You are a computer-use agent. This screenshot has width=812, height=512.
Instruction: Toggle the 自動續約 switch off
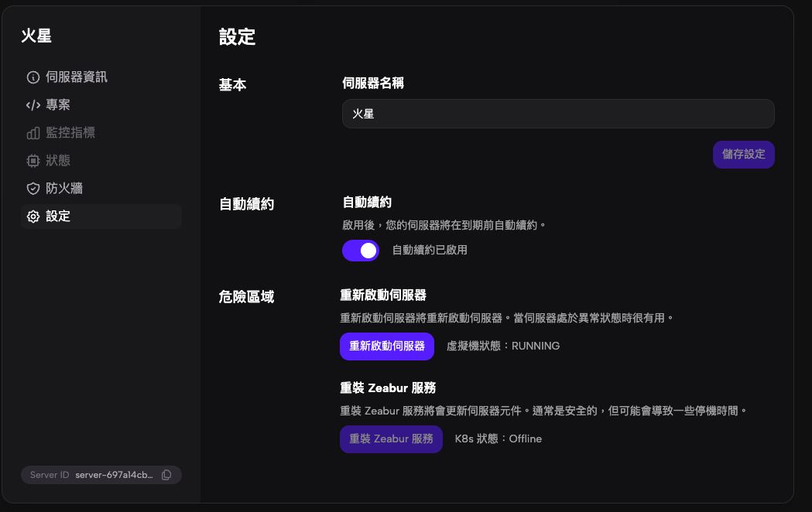pyautogui.click(x=360, y=251)
